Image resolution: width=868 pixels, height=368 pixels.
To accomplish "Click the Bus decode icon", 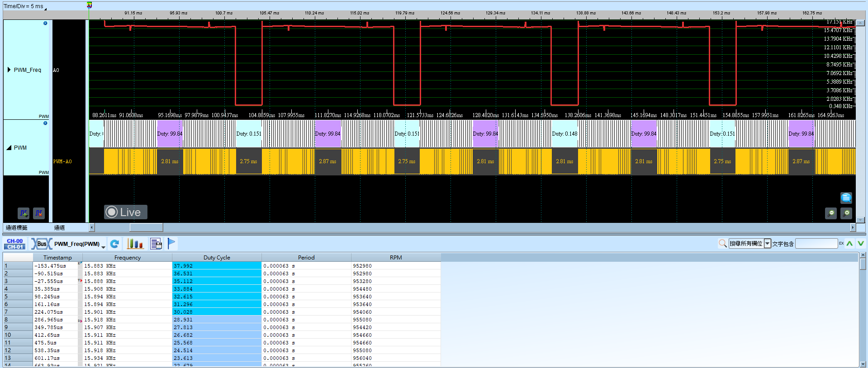I will tap(41, 244).
